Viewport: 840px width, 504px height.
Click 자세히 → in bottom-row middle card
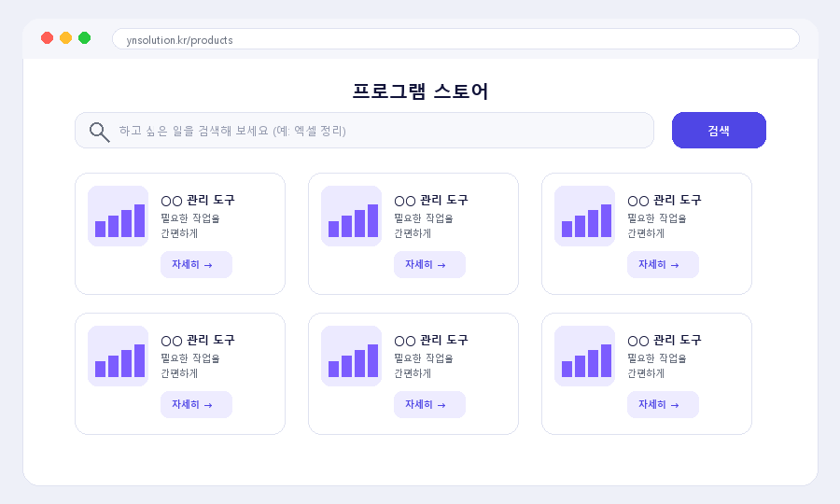tap(429, 404)
